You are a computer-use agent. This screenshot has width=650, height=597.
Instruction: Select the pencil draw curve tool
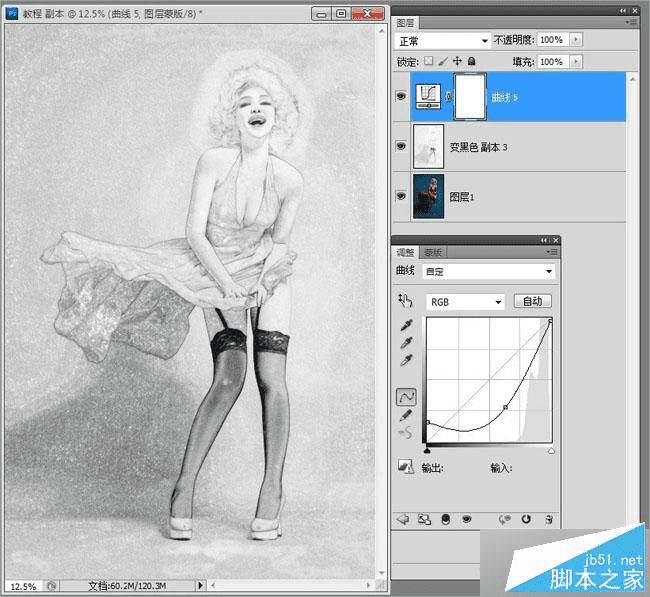[405, 414]
